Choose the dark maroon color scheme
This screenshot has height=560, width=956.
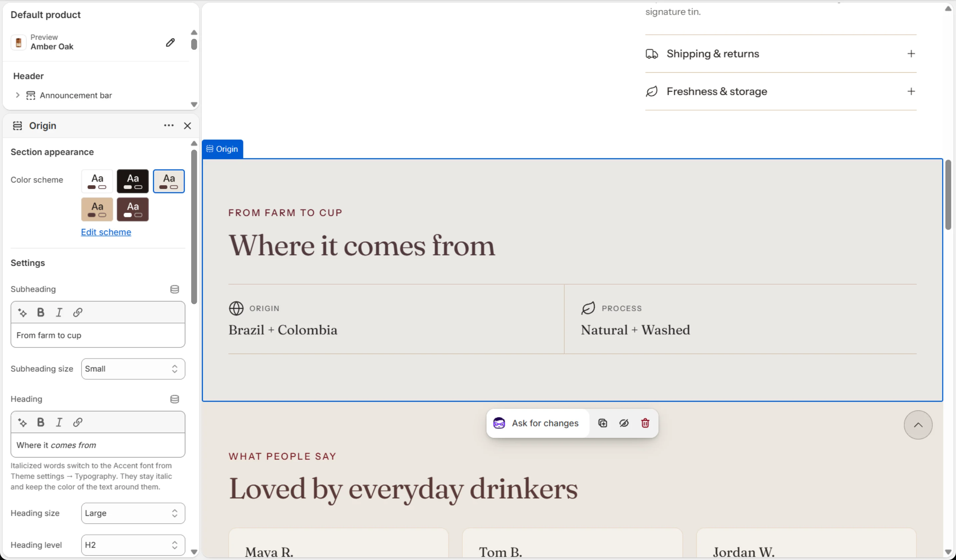pos(133,209)
